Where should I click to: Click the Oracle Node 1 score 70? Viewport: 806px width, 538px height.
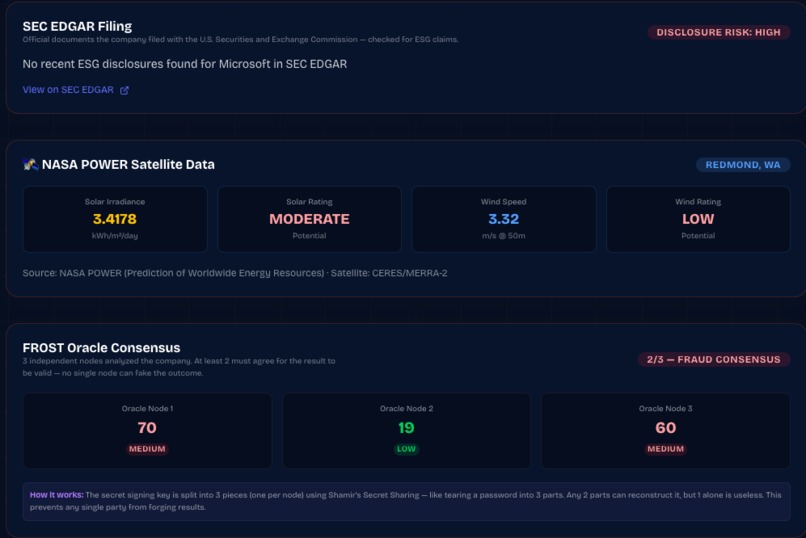click(147, 428)
